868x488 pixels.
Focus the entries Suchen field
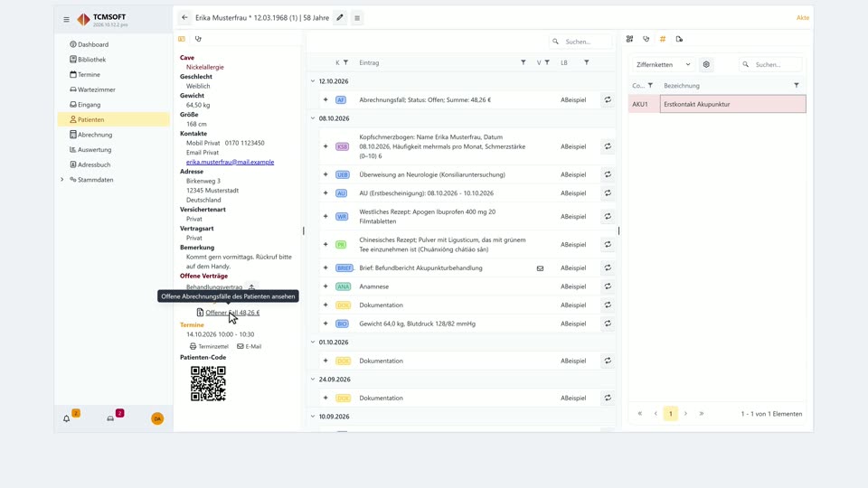point(580,42)
